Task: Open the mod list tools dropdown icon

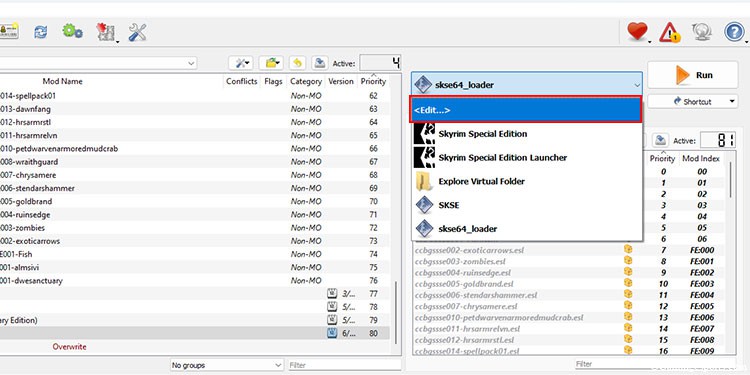Action: [241, 63]
